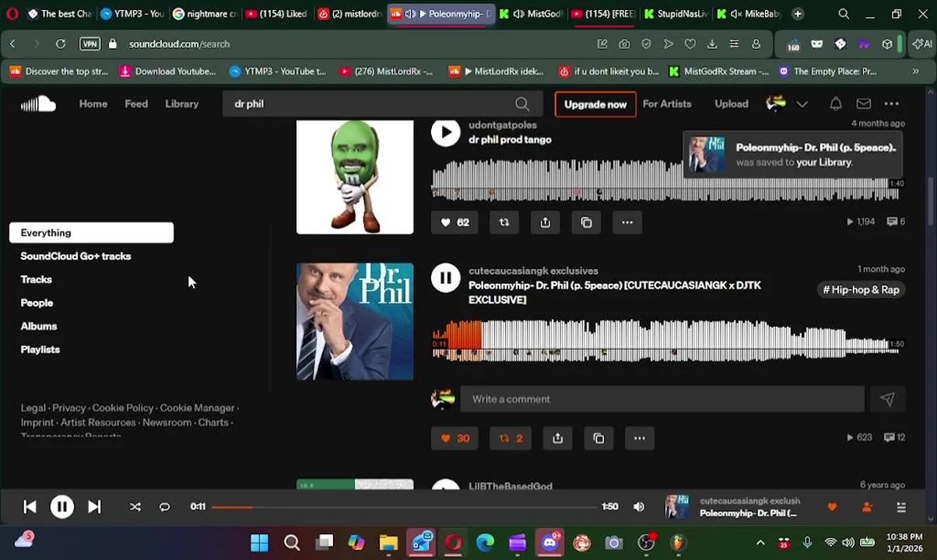Open a new browser tab with plus
Viewport: 937px width, 560px height.
798,14
